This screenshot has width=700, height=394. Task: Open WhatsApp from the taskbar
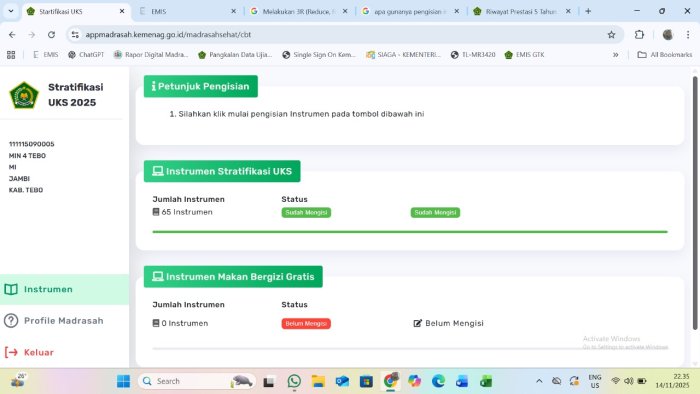click(x=294, y=382)
